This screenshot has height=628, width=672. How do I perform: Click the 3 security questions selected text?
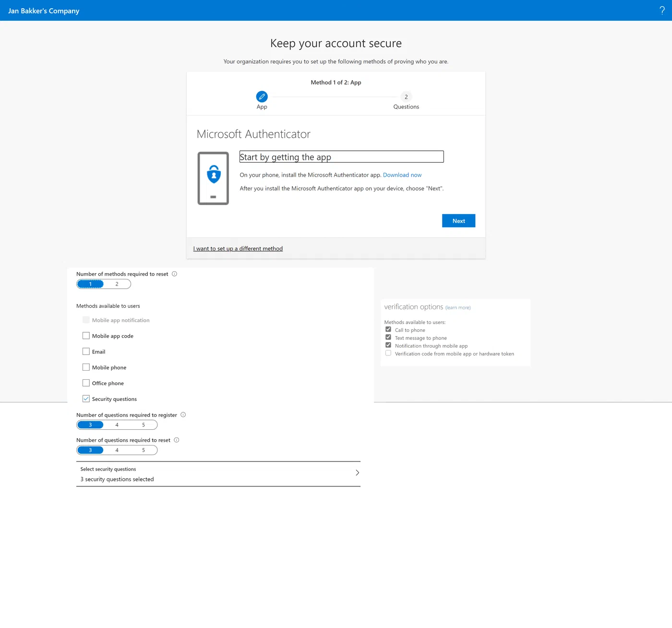tap(117, 479)
